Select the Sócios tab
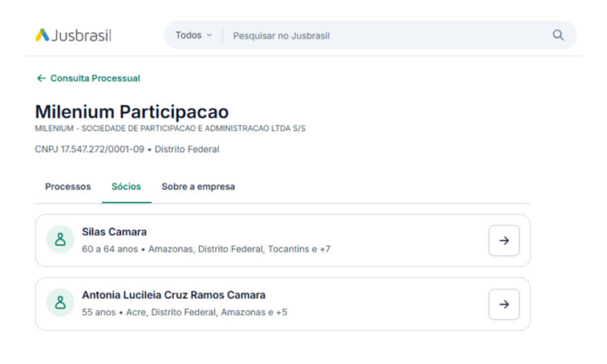 tap(126, 187)
